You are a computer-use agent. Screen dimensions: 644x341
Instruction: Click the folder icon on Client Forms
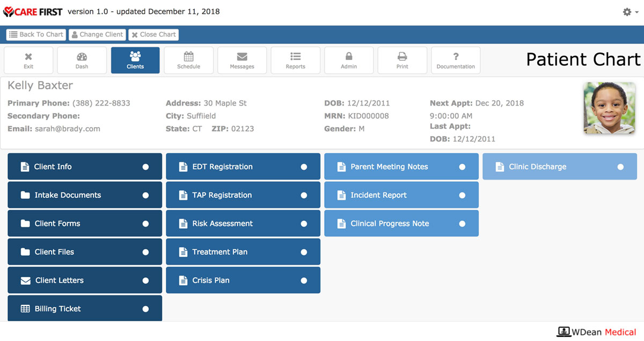[25, 224]
